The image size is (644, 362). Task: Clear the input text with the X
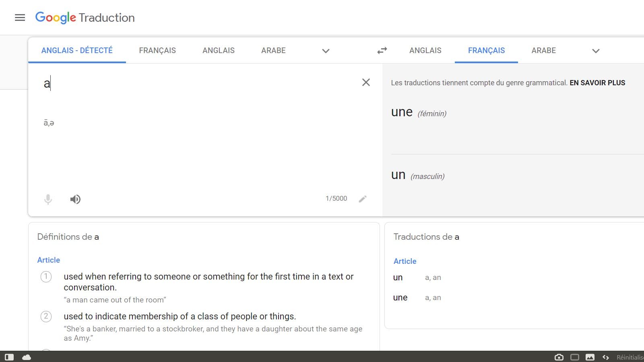coord(366,82)
